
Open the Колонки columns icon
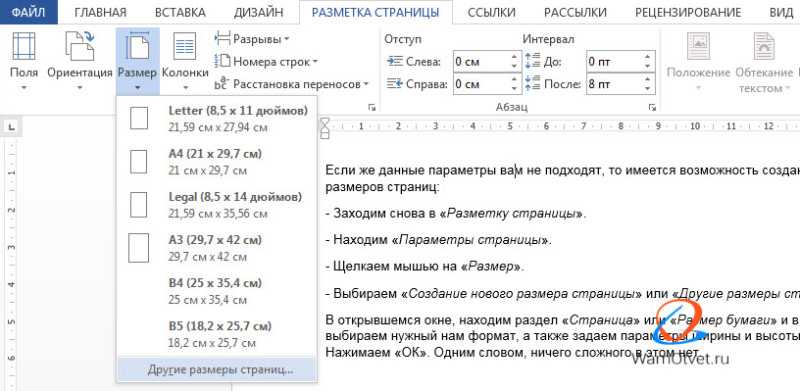(185, 46)
